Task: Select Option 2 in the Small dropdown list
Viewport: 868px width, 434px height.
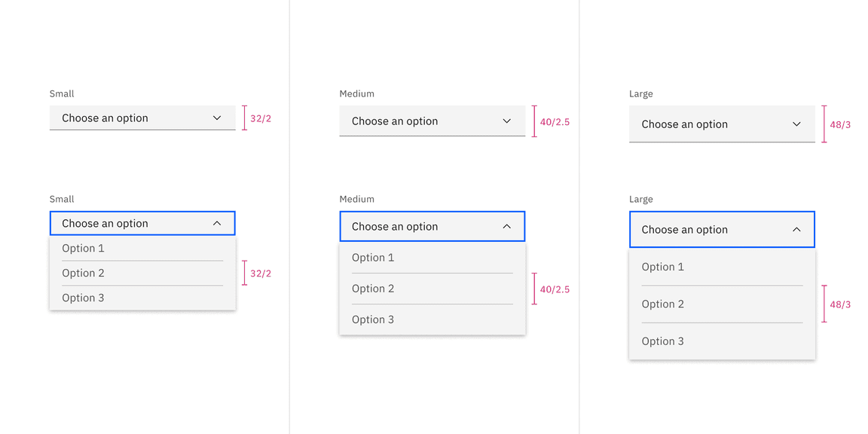Action: click(x=83, y=273)
